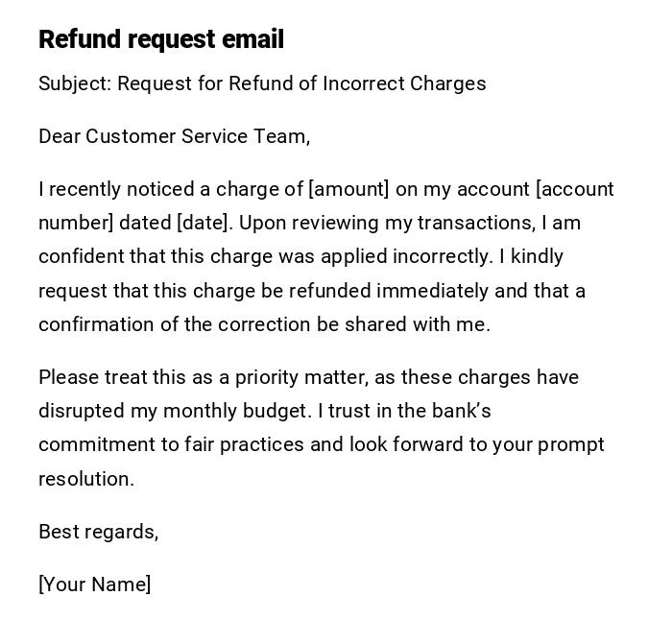Click the [Your Name] placeholder
The image size is (672, 644).
(94, 584)
